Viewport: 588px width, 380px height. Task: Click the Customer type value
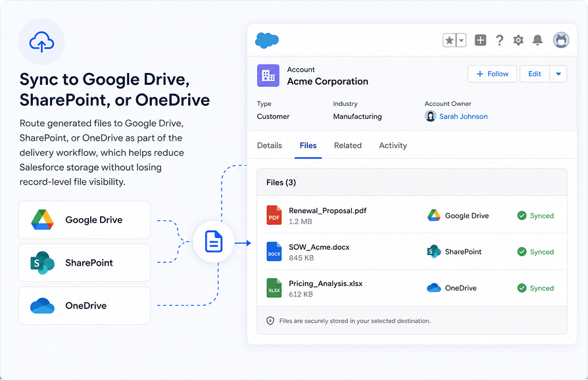(x=274, y=116)
